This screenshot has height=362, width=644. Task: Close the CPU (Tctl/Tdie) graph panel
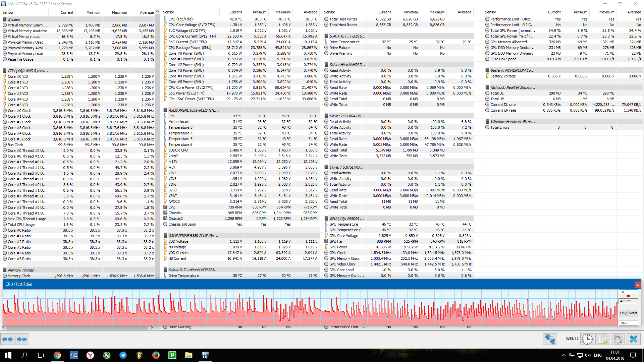pos(638,285)
